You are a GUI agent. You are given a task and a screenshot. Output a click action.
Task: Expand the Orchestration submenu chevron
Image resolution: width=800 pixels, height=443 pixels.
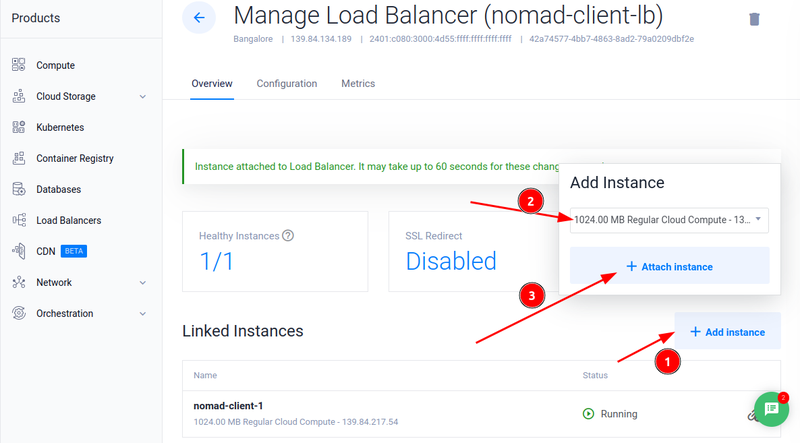tap(143, 314)
